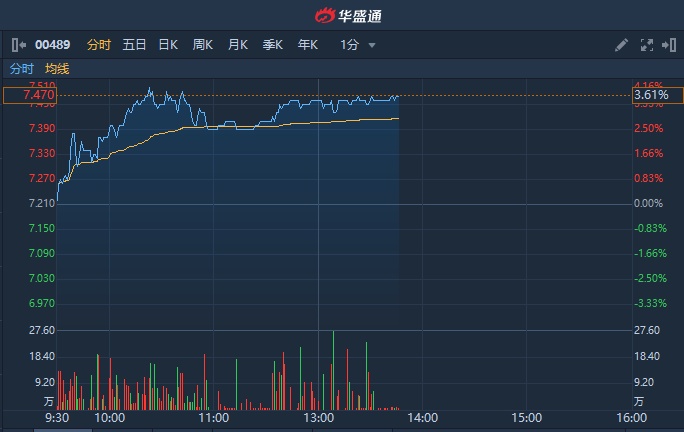This screenshot has width=684, height=432.
Task: Click the rightmost panel toggle icon in toolbar
Action: 667,45
